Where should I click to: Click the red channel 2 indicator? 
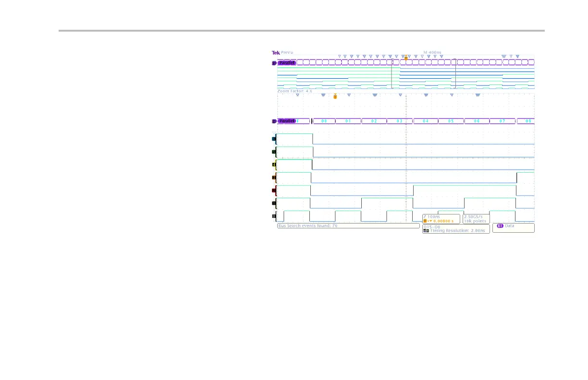[274, 190]
